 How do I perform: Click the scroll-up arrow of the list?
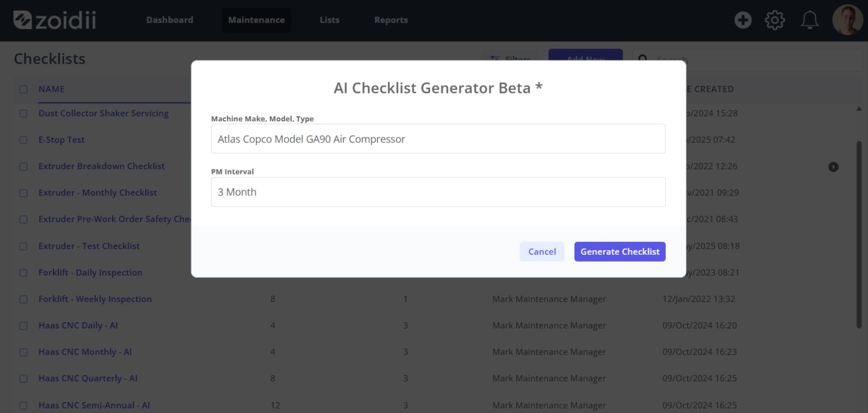(x=859, y=109)
